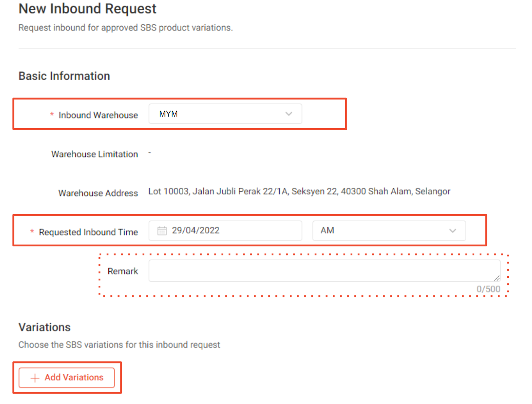This screenshot has width=532, height=404.
Task: Click the New Inbound Request page title
Action: tap(87, 9)
